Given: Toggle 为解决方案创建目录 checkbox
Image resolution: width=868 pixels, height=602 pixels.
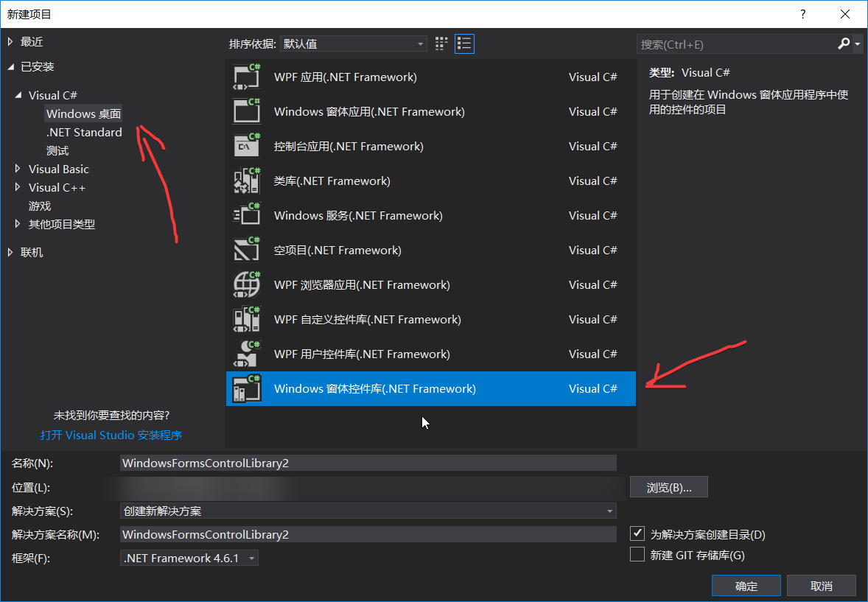Looking at the screenshot, I should click(637, 534).
